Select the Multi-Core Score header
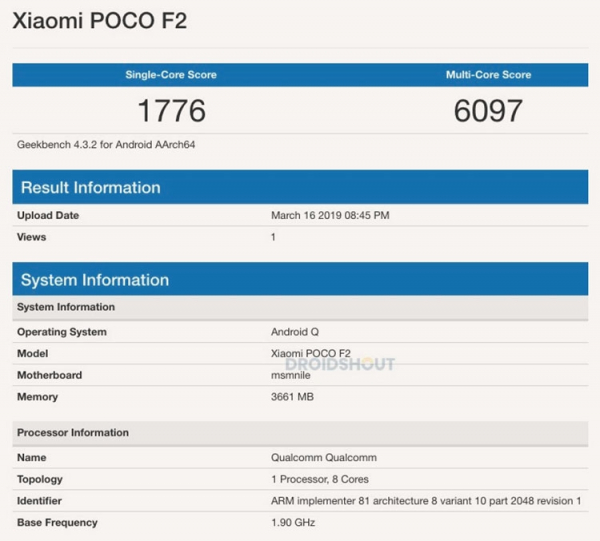Viewport: 600px width, 541px height. click(488, 75)
